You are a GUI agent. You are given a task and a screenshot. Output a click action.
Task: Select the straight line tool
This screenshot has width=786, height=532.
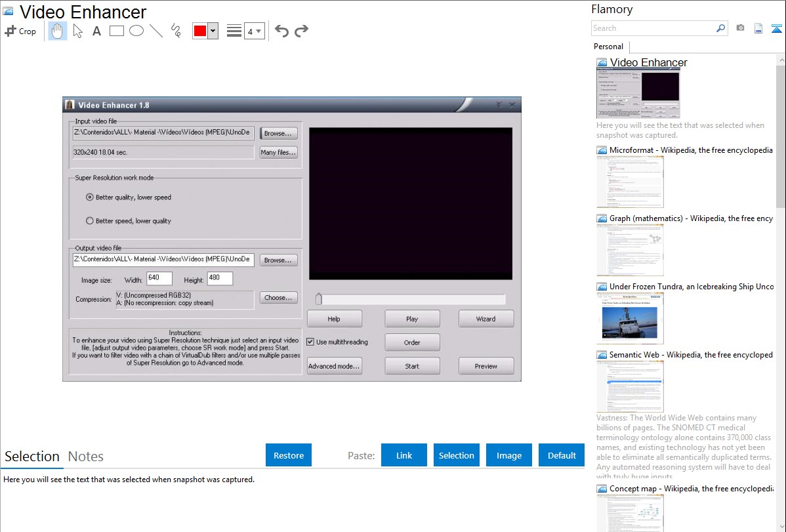(156, 31)
